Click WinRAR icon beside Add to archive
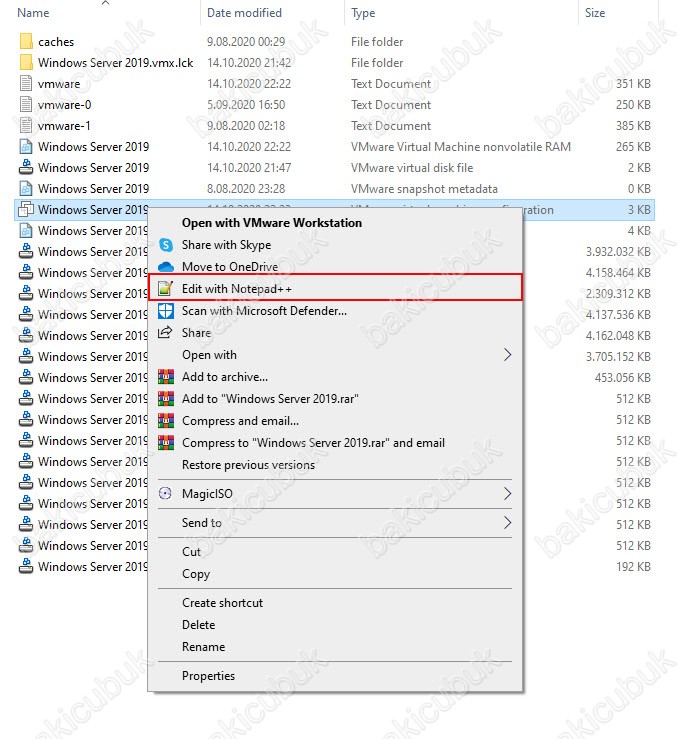The image size is (679, 739). click(x=166, y=377)
